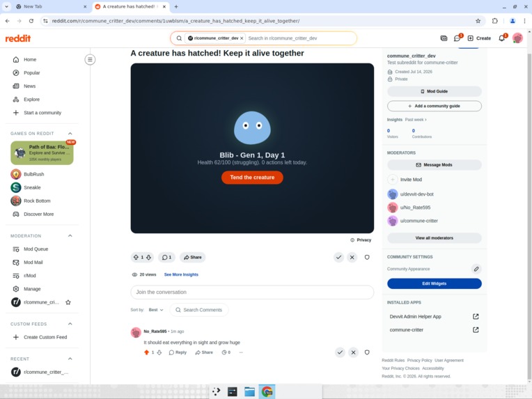The image size is (532, 399).
Task: Open commune-critter app external link
Action: [x=476, y=329]
